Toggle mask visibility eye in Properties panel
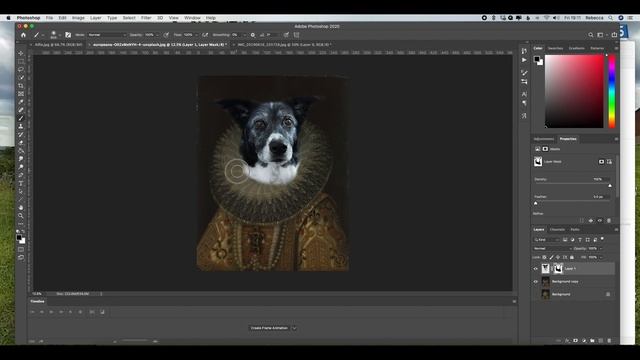The height and width of the screenshot is (360, 640). 600,220
